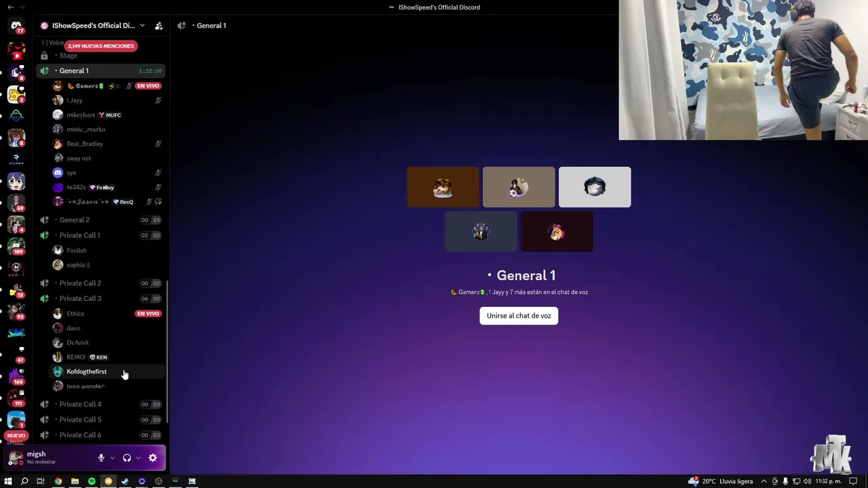The width and height of the screenshot is (868, 488).
Task: Select user Foolish in Private Call 1
Action: coord(107,250)
